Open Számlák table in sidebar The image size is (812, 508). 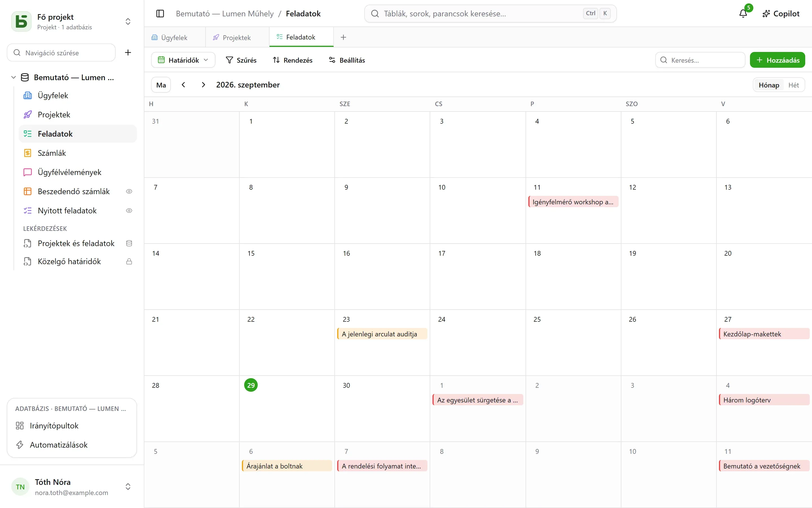pos(78,153)
